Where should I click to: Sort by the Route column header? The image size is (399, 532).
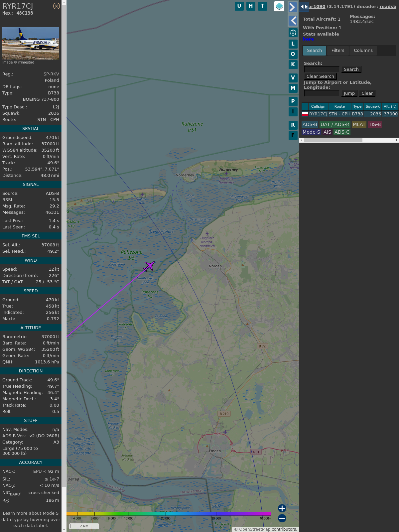pyautogui.click(x=339, y=107)
